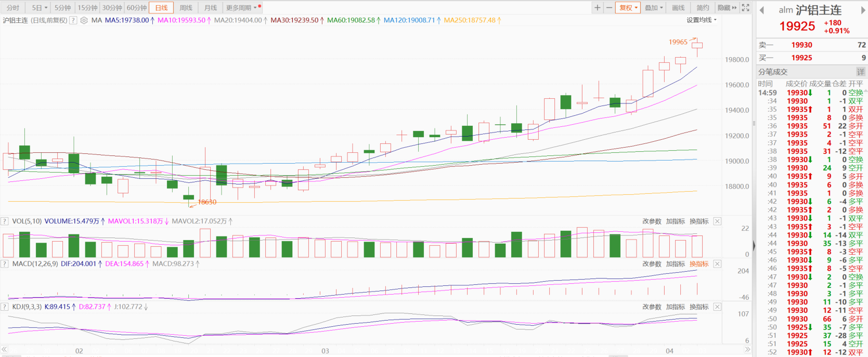Toggle 简约 simple view mode

point(703,8)
